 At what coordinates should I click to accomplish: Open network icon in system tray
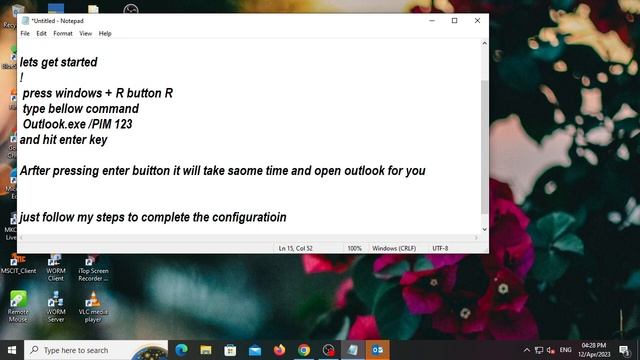point(539,350)
